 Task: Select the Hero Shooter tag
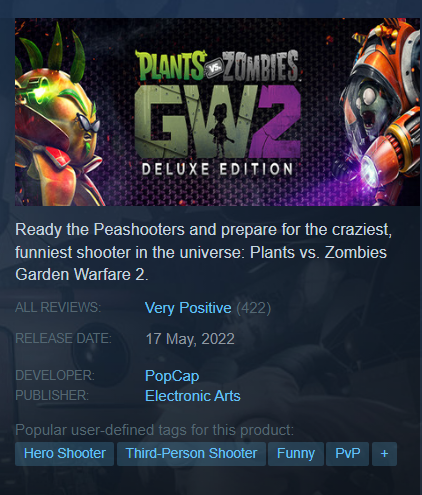click(x=64, y=454)
